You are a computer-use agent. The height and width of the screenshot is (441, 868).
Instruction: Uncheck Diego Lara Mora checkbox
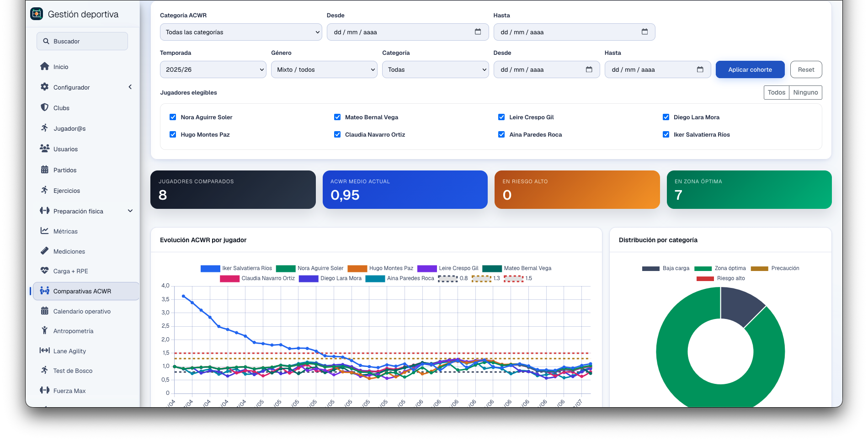[x=666, y=117]
